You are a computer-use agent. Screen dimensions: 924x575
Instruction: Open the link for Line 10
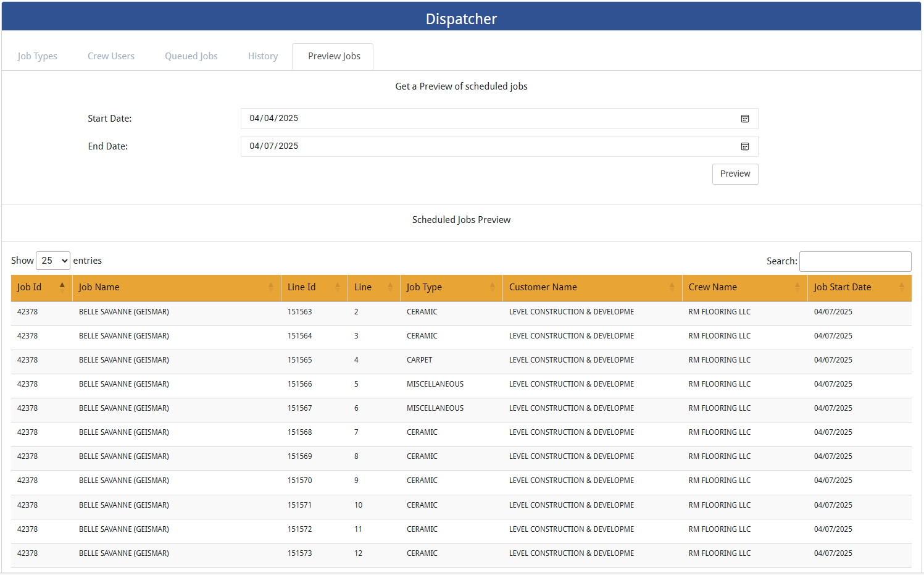[358, 505]
